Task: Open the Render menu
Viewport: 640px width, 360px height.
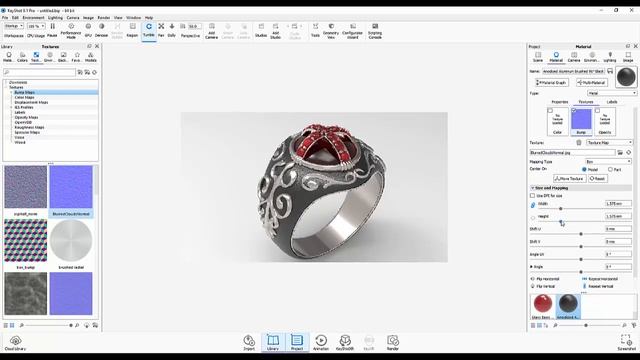Action: pos(104,18)
